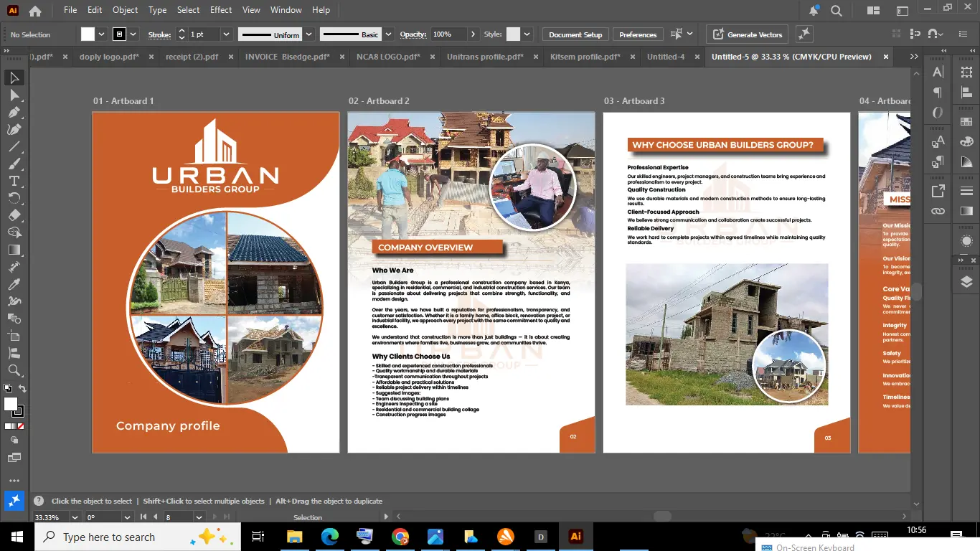Select the Eraser tool
The width and height of the screenshot is (980, 551).
pos(14,215)
